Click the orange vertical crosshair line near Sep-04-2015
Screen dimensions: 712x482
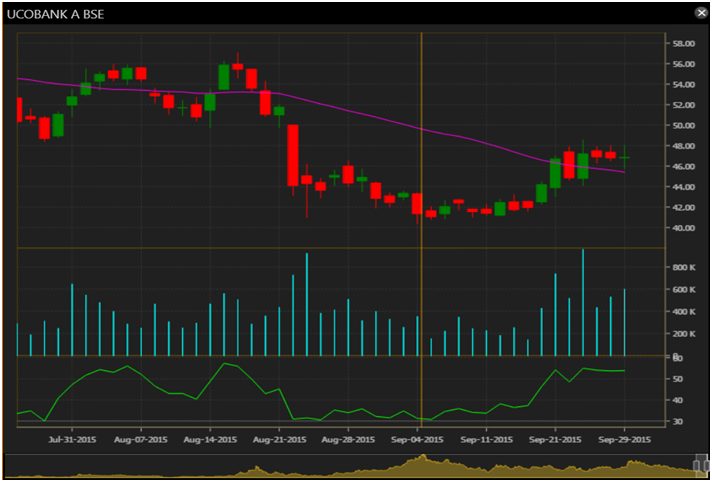coord(422,229)
